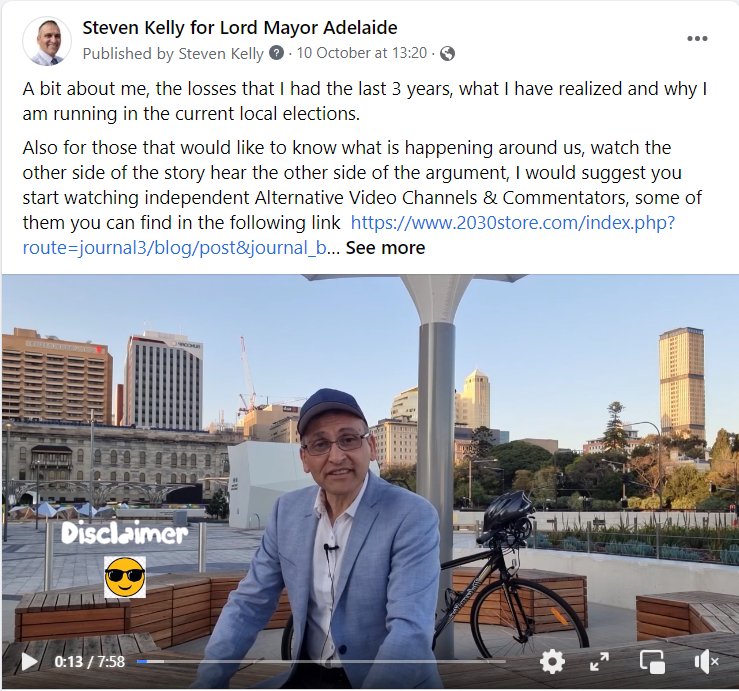Open the Steven Kelly for Lord Mayor Adelaide page

(x=240, y=28)
